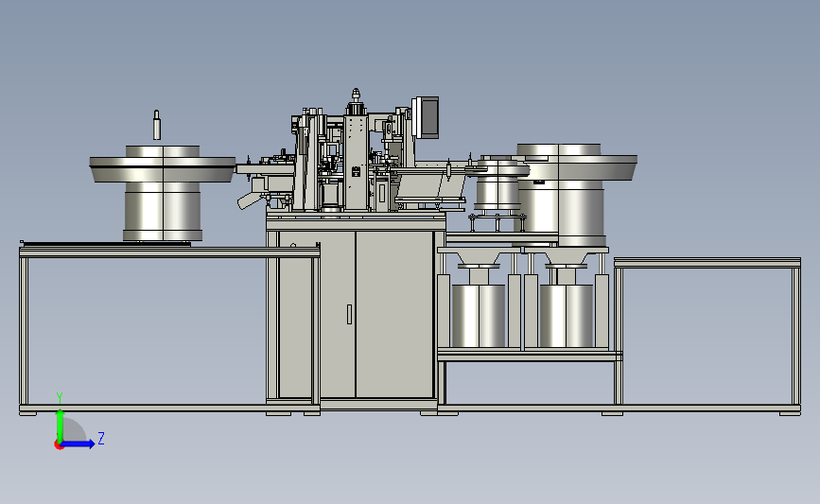Select the left vibratory bowl feeder
The height and width of the screenshot is (504, 820).
point(162,192)
